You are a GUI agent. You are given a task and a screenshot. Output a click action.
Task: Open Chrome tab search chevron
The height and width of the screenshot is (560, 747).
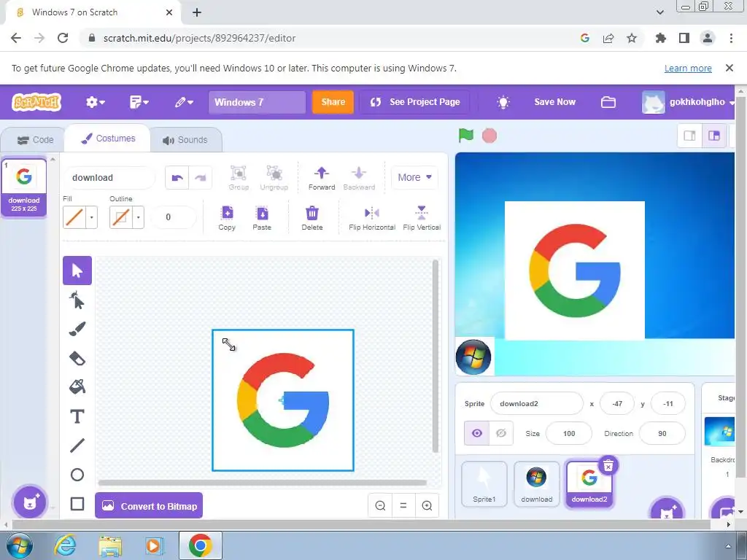coord(659,12)
